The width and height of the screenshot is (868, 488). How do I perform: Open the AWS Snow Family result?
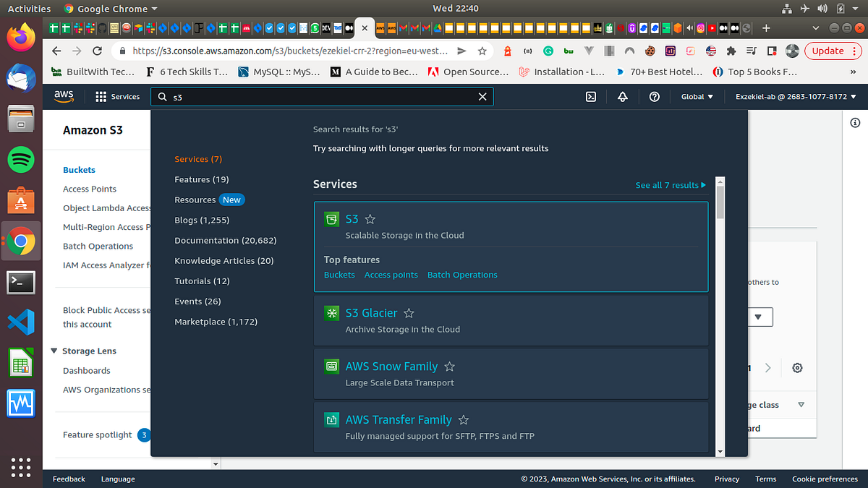[x=391, y=367]
